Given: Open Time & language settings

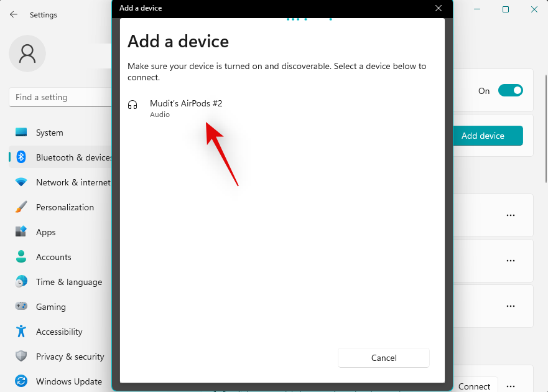Looking at the screenshot, I should tap(60, 281).
